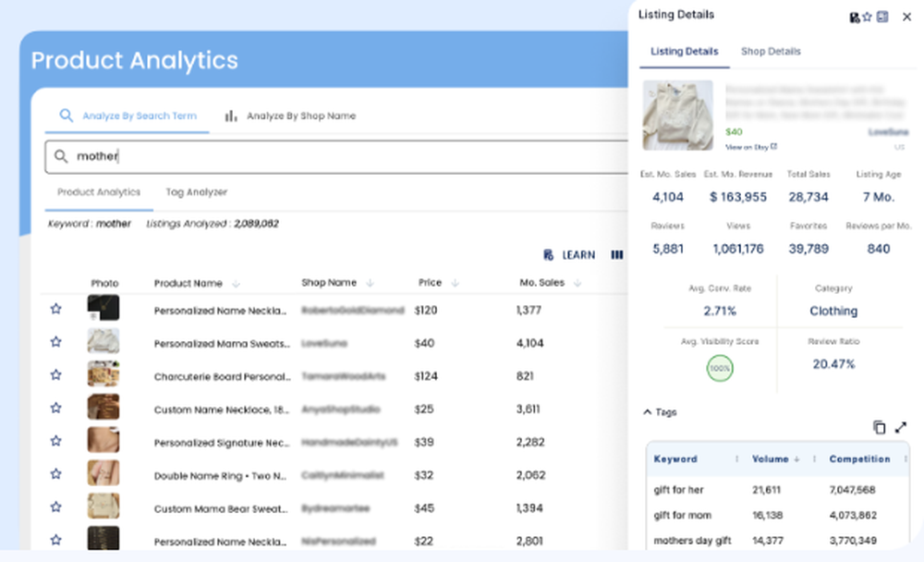Screen dimensions: 924x562
Task: Click the Volume column sort arrow
Action: click(797, 459)
